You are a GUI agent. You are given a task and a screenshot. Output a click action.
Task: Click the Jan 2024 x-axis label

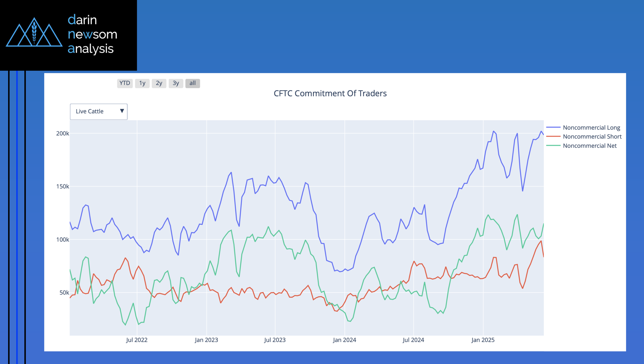tap(344, 340)
